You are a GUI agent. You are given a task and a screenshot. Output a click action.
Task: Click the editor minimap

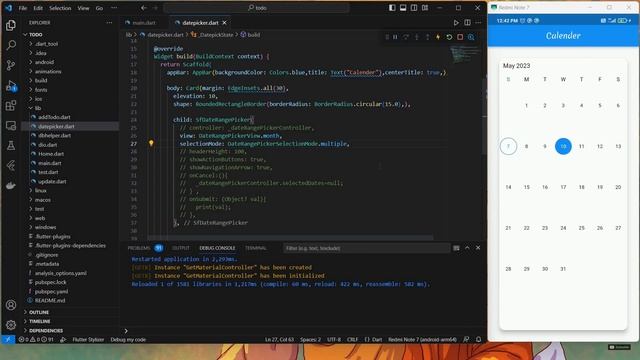click(x=465, y=55)
